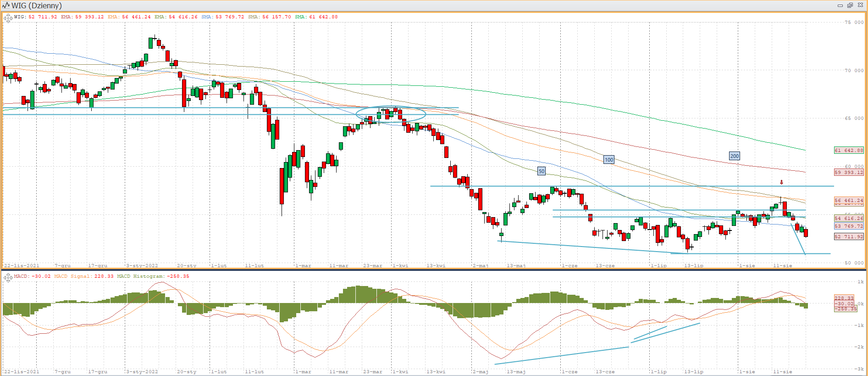Click the moving average label box 200
Screen dimensions: 868x376
pyautogui.click(x=735, y=156)
